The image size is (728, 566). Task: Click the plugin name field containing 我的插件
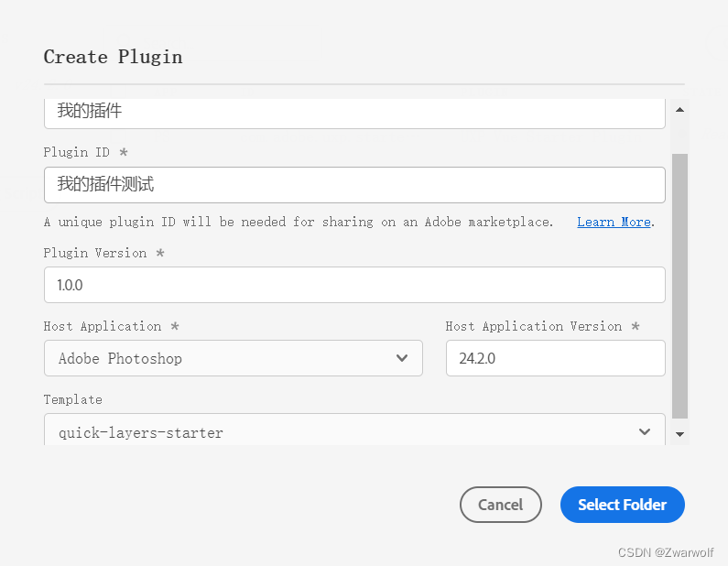point(354,114)
